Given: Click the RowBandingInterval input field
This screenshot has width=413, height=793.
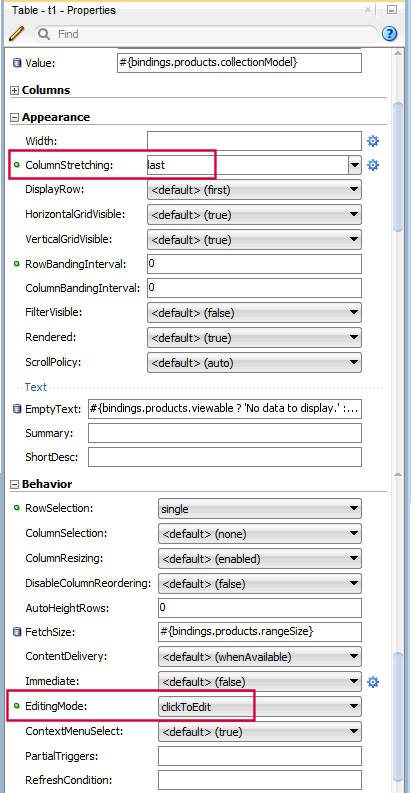Looking at the screenshot, I should point(254,263).
